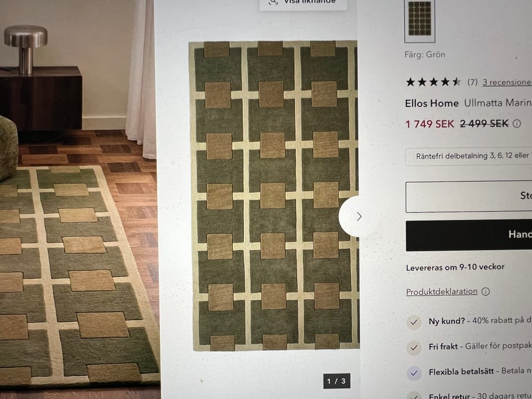Click the '1 / 3' image counter badge

pos(336,381)
